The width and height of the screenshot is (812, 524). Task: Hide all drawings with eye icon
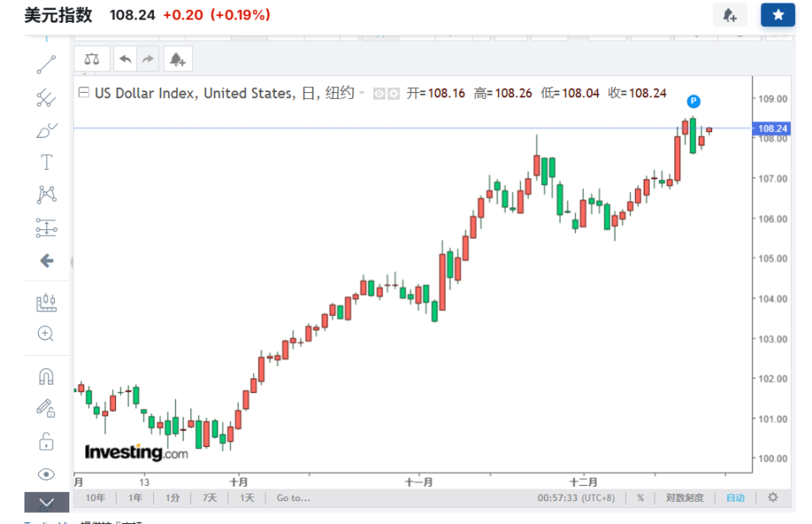click(46, 474)
